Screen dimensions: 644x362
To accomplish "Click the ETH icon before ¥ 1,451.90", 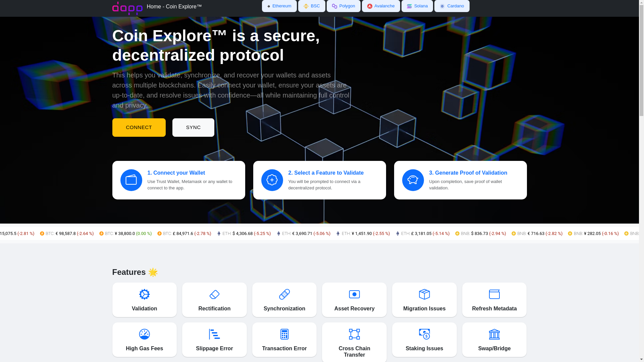I will pyautogui.click(x=338, y=234).
